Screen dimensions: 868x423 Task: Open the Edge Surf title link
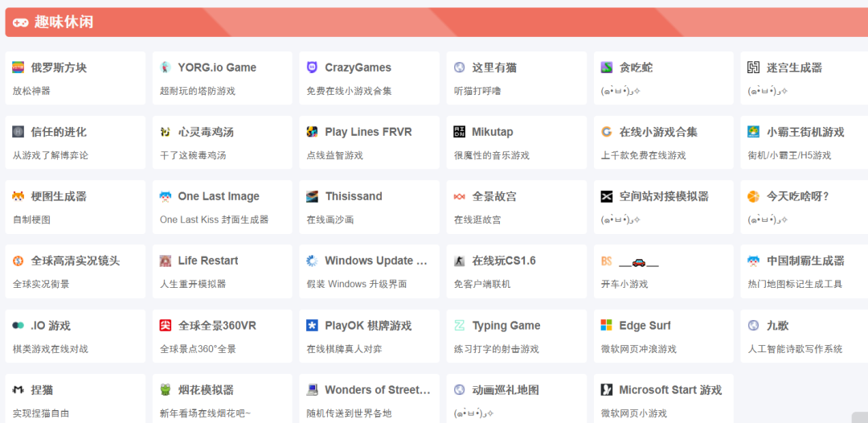pos(645,326)
